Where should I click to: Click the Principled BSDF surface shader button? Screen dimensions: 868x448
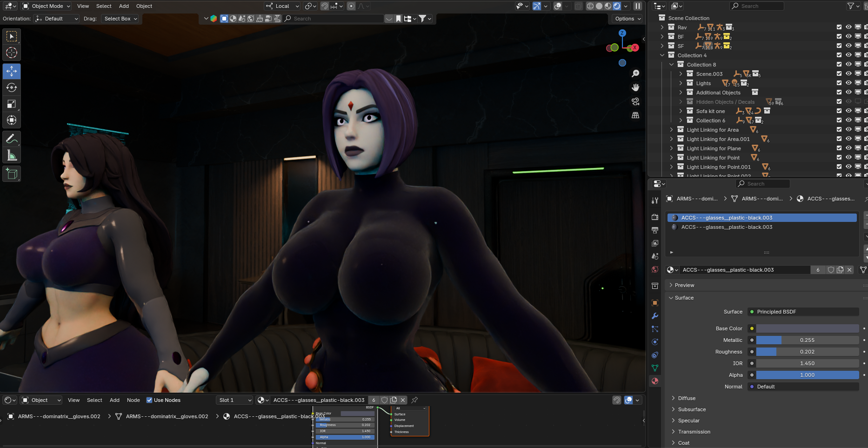click(803, 312)
